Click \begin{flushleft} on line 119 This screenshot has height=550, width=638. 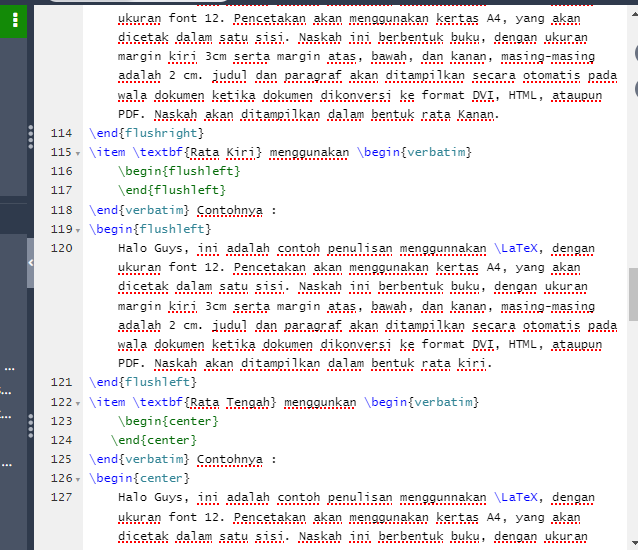pyautogui.click(x=150, y=229)
